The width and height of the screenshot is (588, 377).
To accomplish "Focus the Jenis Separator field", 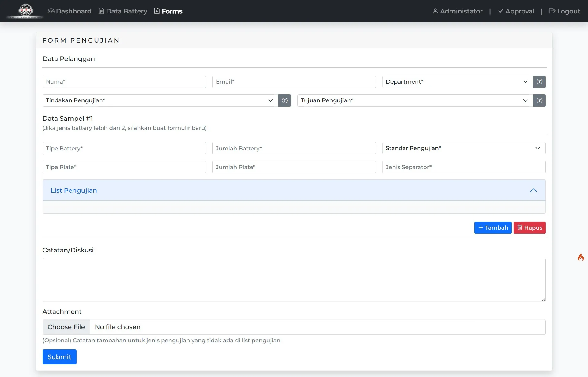I will point(464,167).
